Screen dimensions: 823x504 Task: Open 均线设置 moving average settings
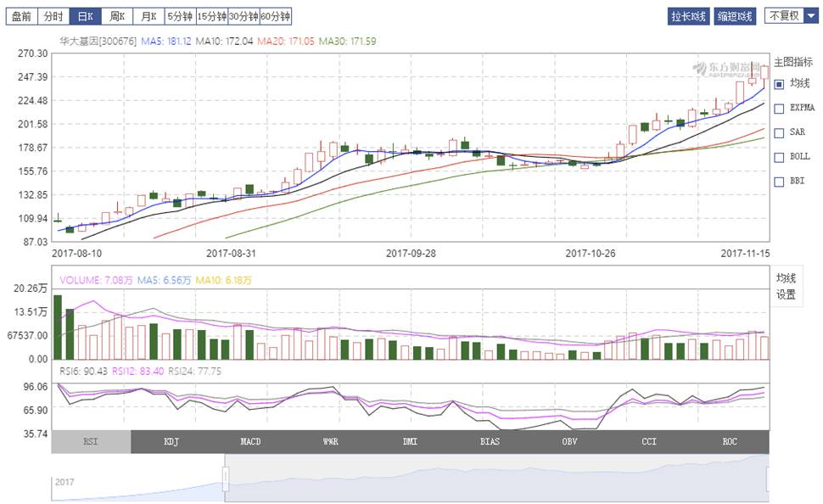pos(787,287)
